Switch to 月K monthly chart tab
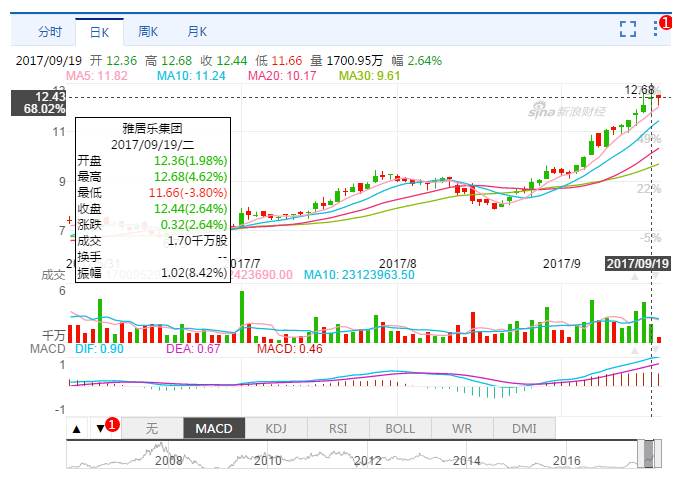The image size is (683, 477). [x=197, y=31]
